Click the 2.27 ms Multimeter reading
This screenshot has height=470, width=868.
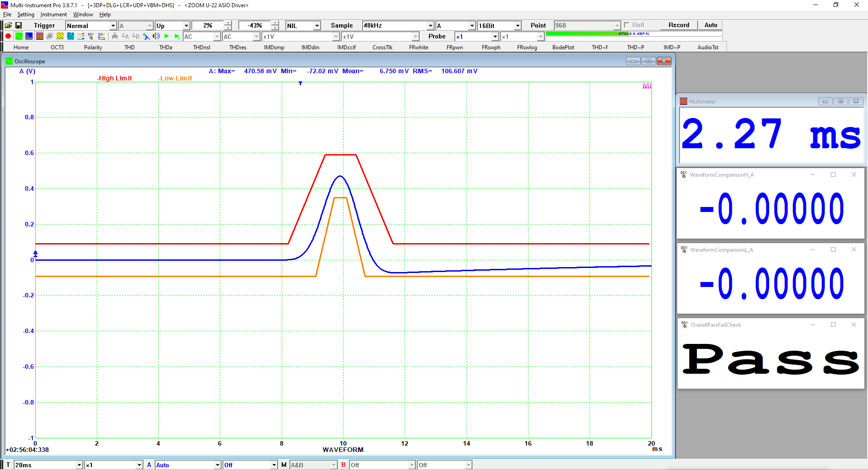point(771,134)
